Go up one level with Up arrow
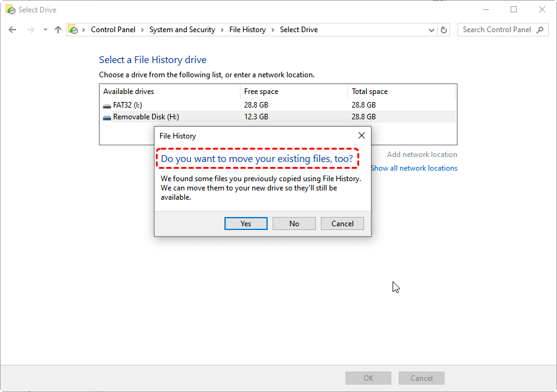The height and width of the screenshot is (392, 557). 58,30
